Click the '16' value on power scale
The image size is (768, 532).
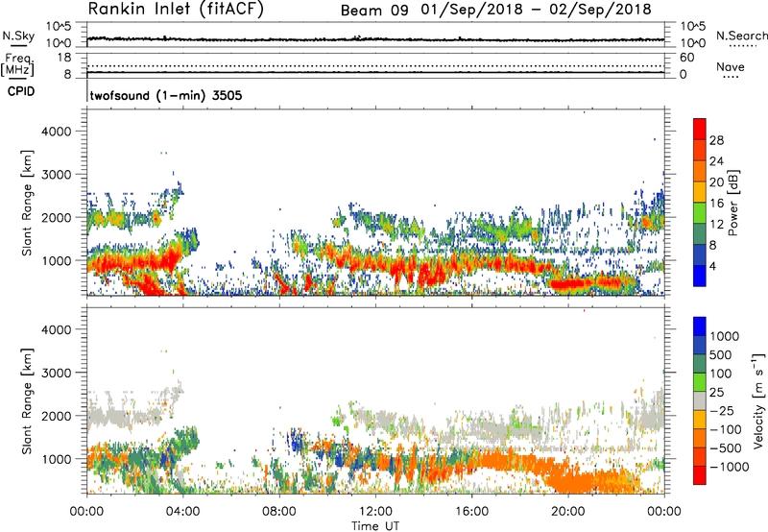(x=716, y=204)
